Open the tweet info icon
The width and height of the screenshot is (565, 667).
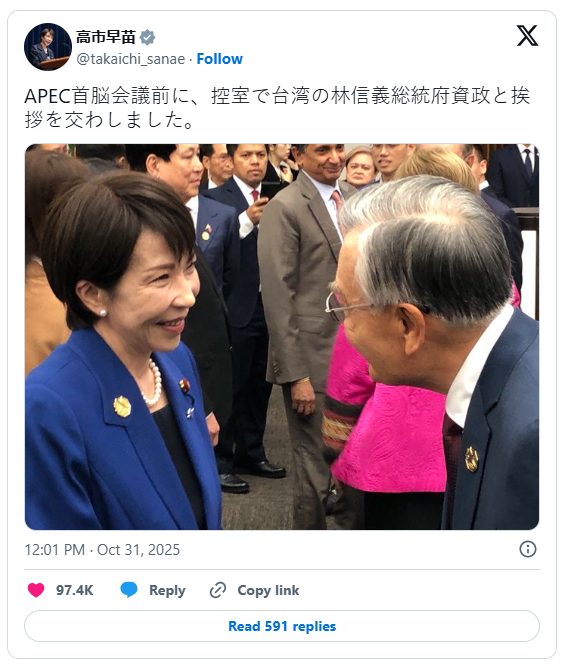528,549
